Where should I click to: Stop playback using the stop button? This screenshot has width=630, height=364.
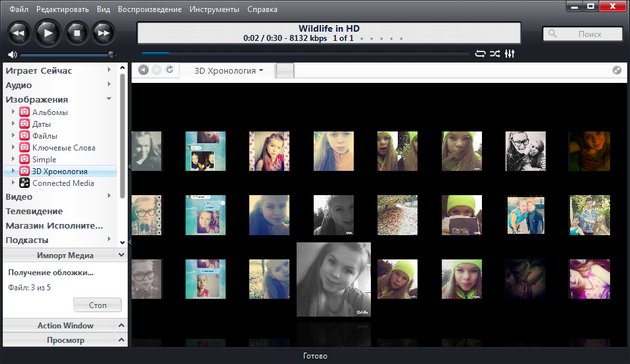pyautogui.click(x=77, y=33)
